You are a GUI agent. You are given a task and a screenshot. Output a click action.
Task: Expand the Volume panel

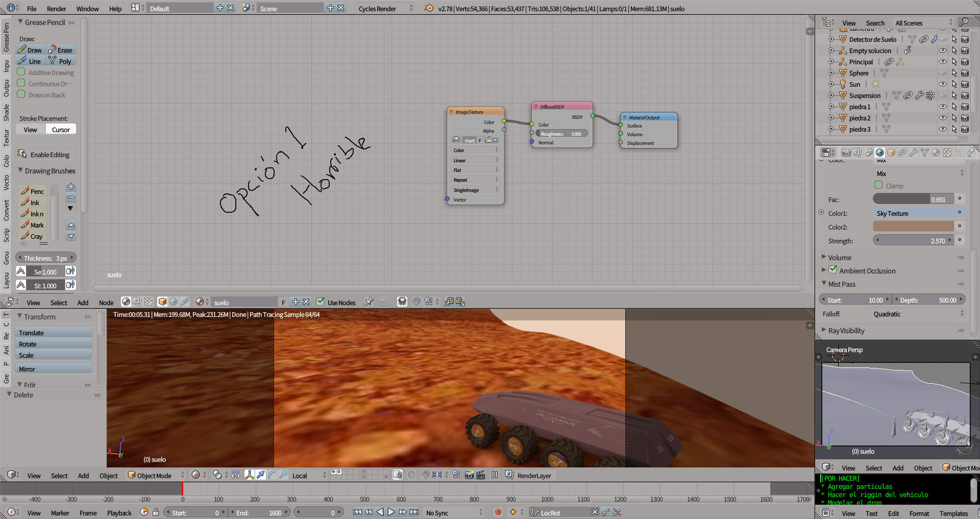click(840, 258)
